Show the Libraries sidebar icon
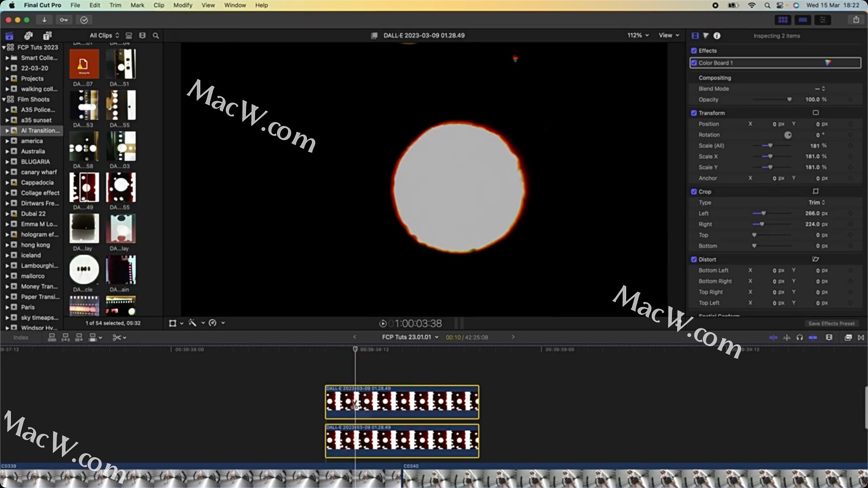This screenshot has width=868, height=488. (9, 36)
